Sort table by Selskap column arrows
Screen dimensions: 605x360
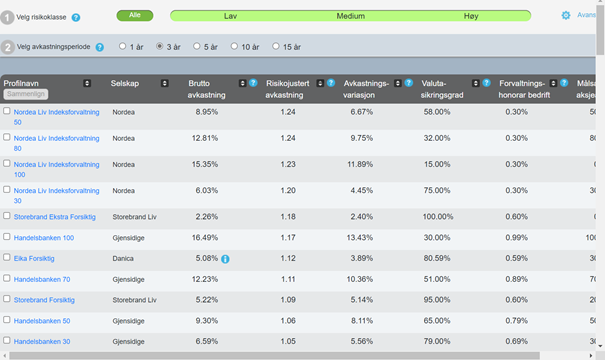click(x=165, y=83)
